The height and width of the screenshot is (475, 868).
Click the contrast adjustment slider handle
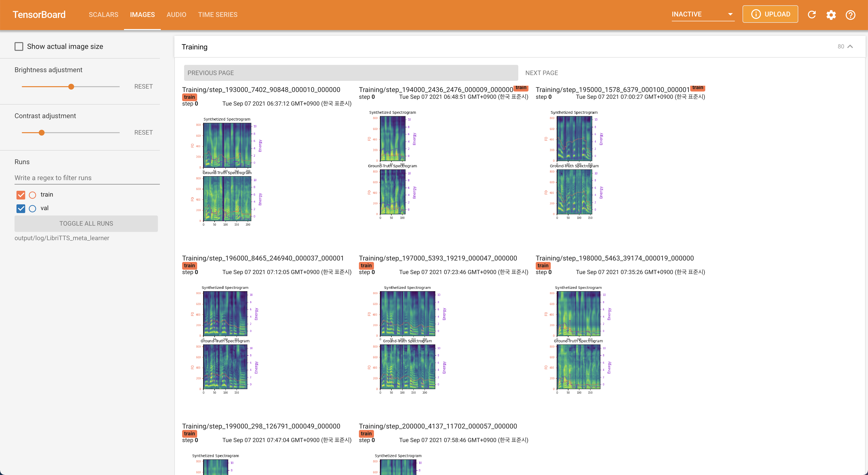point(41,133)
